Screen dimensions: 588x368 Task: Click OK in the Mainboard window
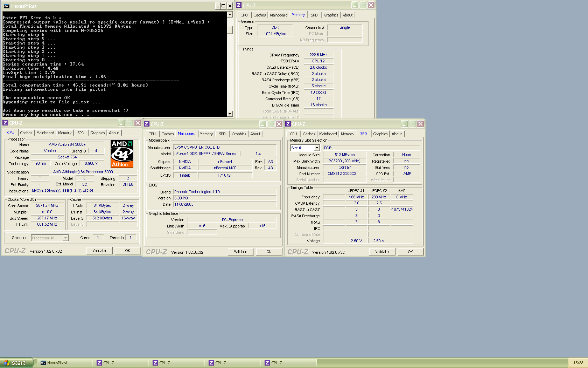pos(269,252)
